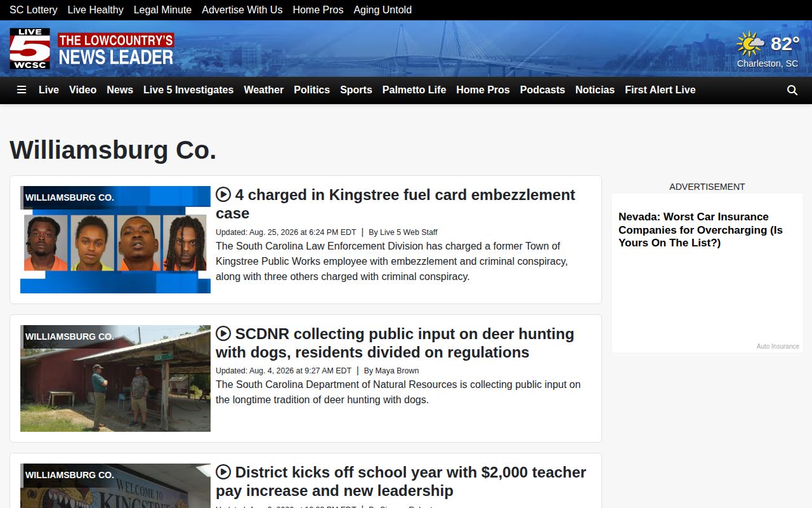
Task: Click play icon beside District kicks off headline
Action: coord(223,472)
